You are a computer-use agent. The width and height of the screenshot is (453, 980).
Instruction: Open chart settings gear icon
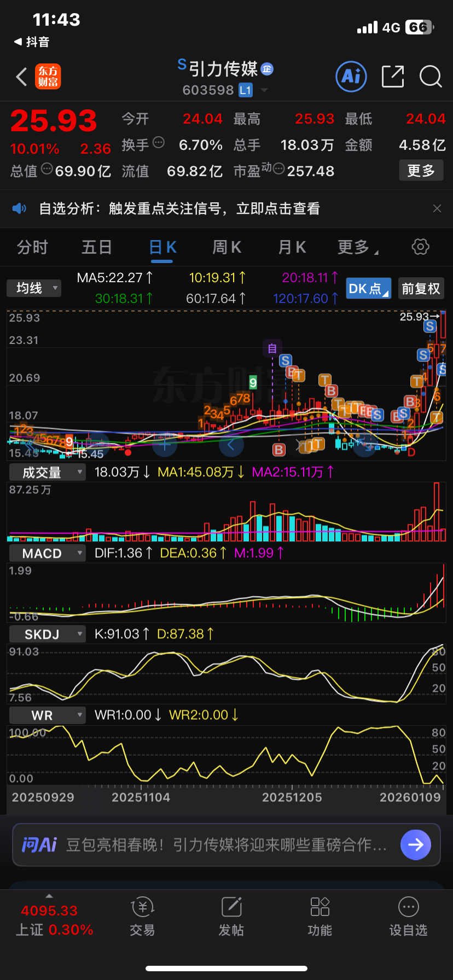pyautogui.click(x=420, y=247)
